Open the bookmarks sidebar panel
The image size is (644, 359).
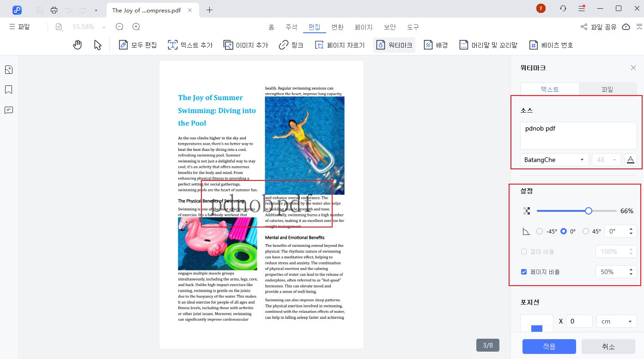(x=8, y=90)
